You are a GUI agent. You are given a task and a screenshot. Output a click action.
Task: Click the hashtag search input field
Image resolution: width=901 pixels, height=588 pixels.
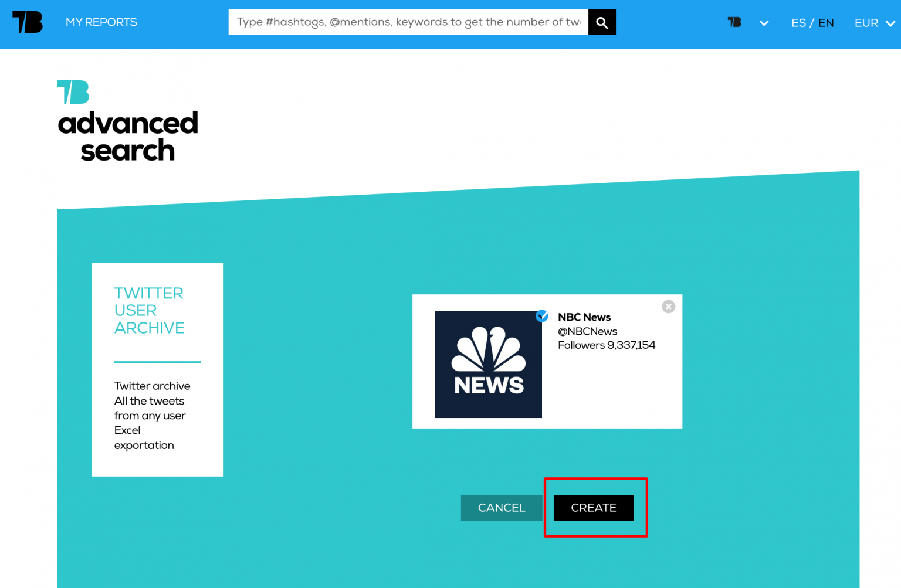[408, 22]
